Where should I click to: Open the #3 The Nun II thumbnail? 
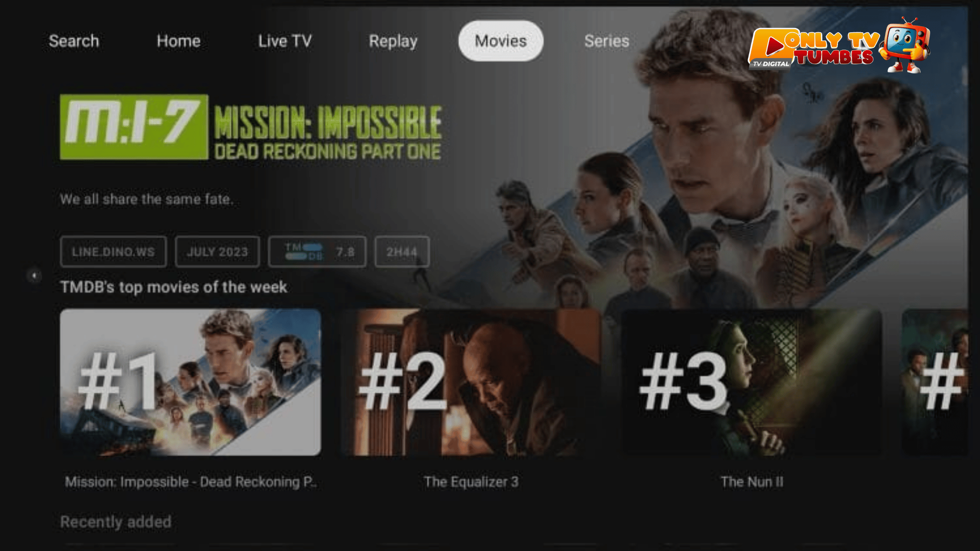tap(752, 382)
